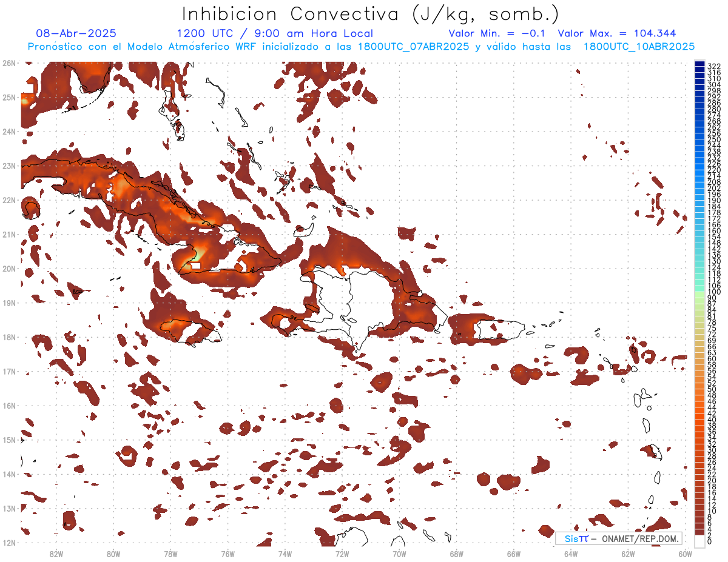Click the "76W" longitude label
Screen dimensions: 728x562
(x=228, y=554)
